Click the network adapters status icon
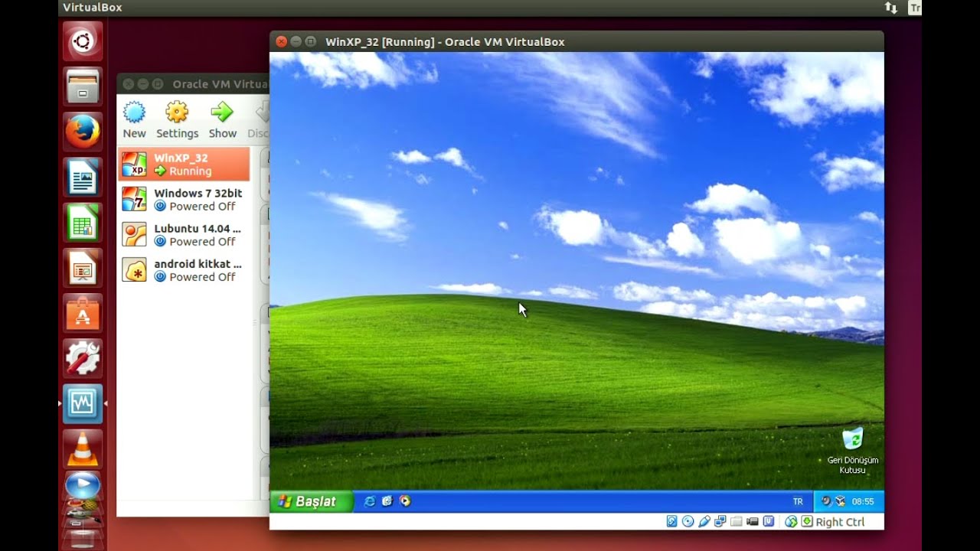The height and width of the screenshot is (551, 980). click(720, 522)
